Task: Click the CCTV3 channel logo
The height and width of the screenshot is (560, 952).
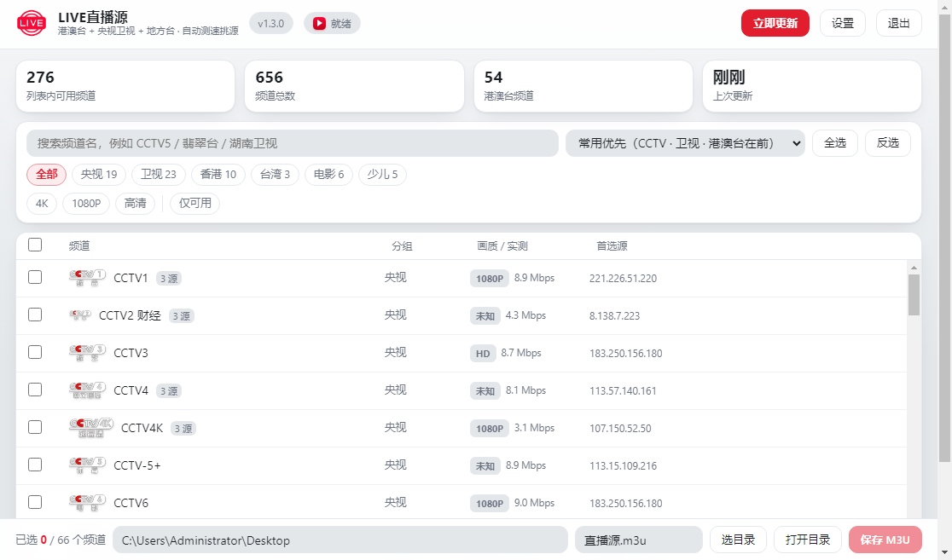Action: point(87,353)
